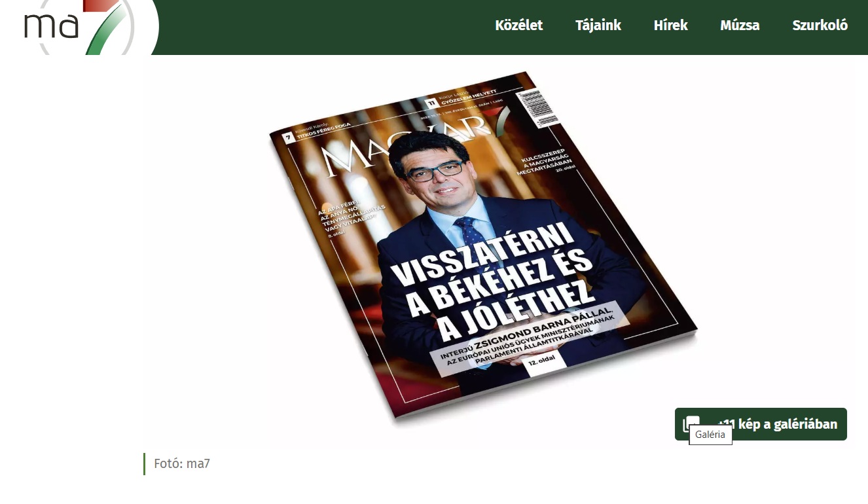The width and height of the screenshot is (868, 504).
Task: Navigate to the Szurkoló section
Action: (x=820, y=26)
